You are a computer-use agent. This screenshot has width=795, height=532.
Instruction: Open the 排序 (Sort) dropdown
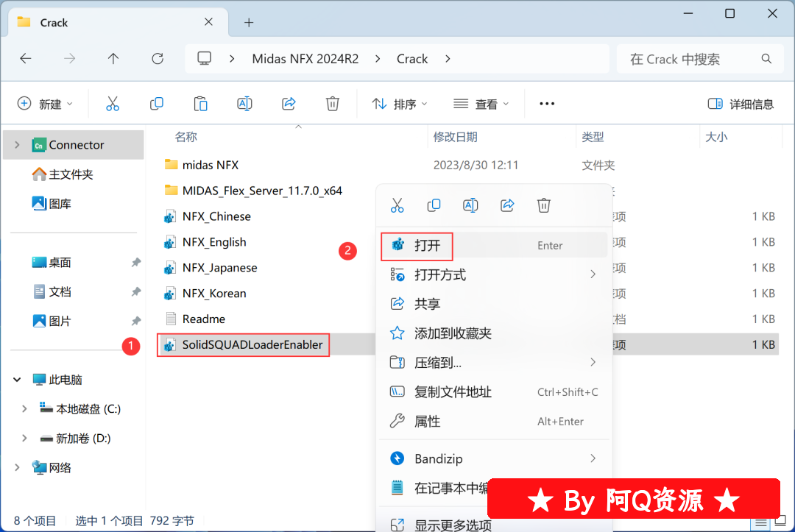pos(400,104)
